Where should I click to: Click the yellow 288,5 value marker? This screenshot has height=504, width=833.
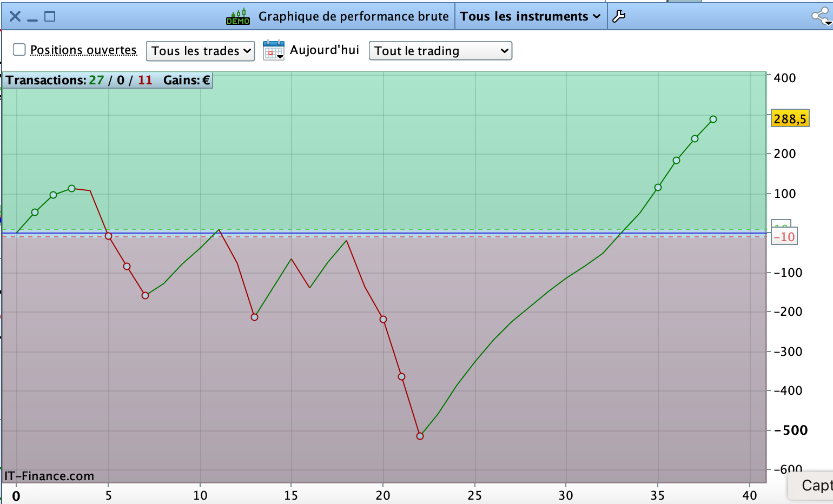click(790, 118)
